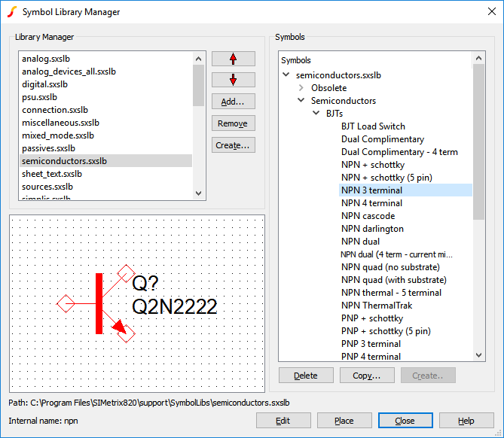Expand the Obsolete tree node

point(301,88)
